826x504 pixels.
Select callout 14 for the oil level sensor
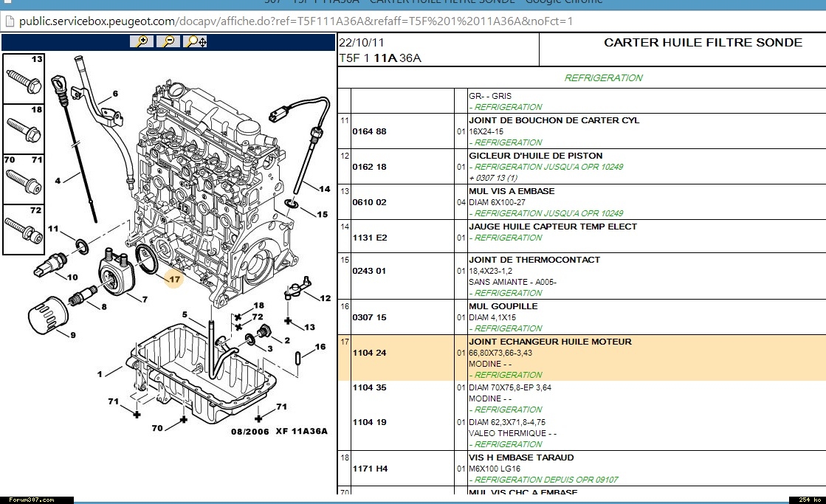pyautogui.click(x=325, y=189)
